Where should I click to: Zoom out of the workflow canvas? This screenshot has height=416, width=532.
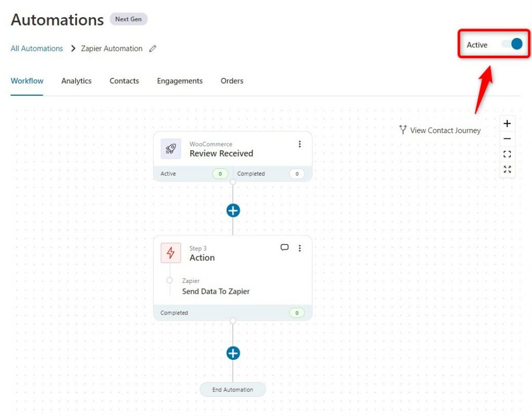[x=507, y=138]
